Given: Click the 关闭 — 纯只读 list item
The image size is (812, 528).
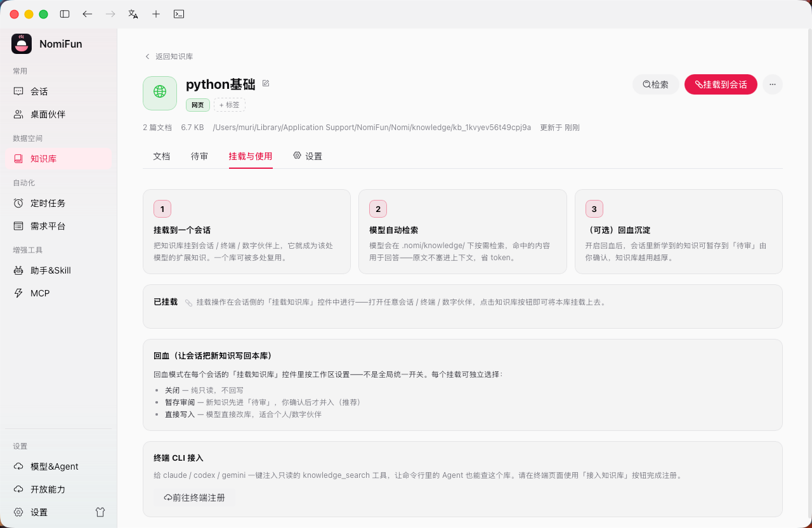Looking at the screenshot, I should point(204,390).
